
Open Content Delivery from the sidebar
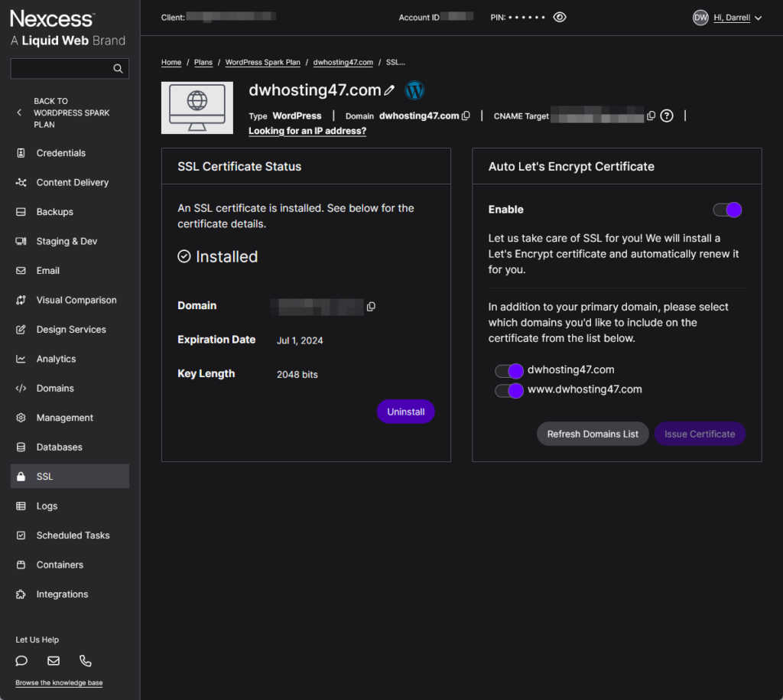(x=70, y=182)
